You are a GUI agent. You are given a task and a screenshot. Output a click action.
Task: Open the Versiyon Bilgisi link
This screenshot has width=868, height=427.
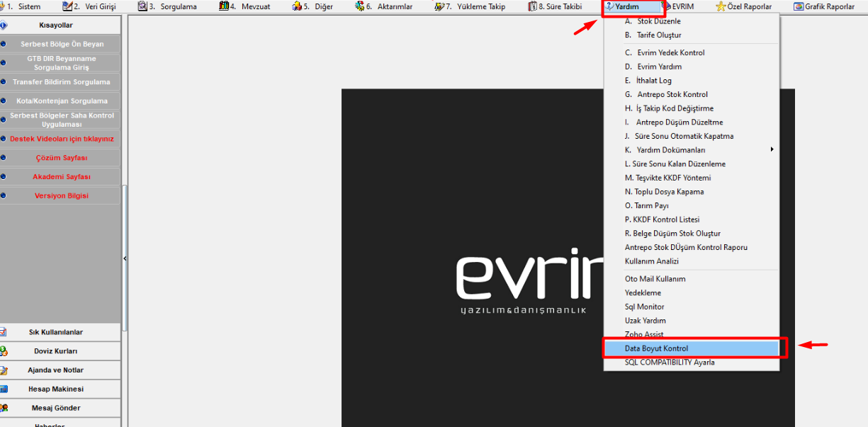coord(60,196)
